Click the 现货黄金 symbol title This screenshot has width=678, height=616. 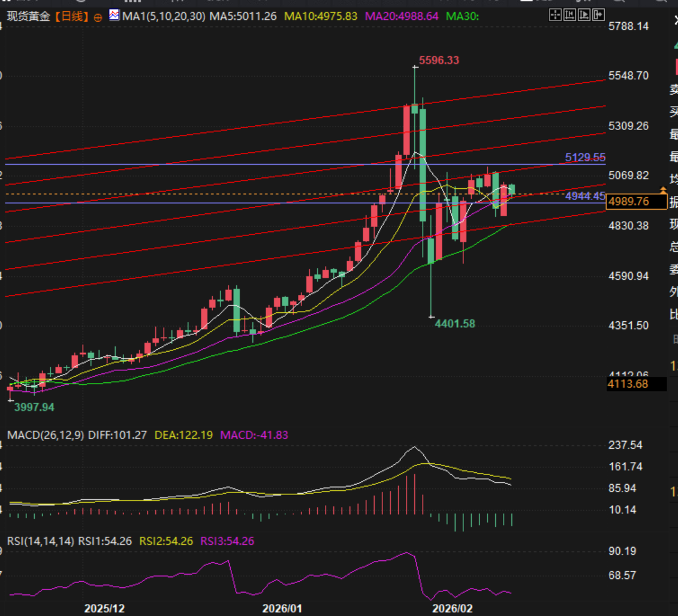29,16
